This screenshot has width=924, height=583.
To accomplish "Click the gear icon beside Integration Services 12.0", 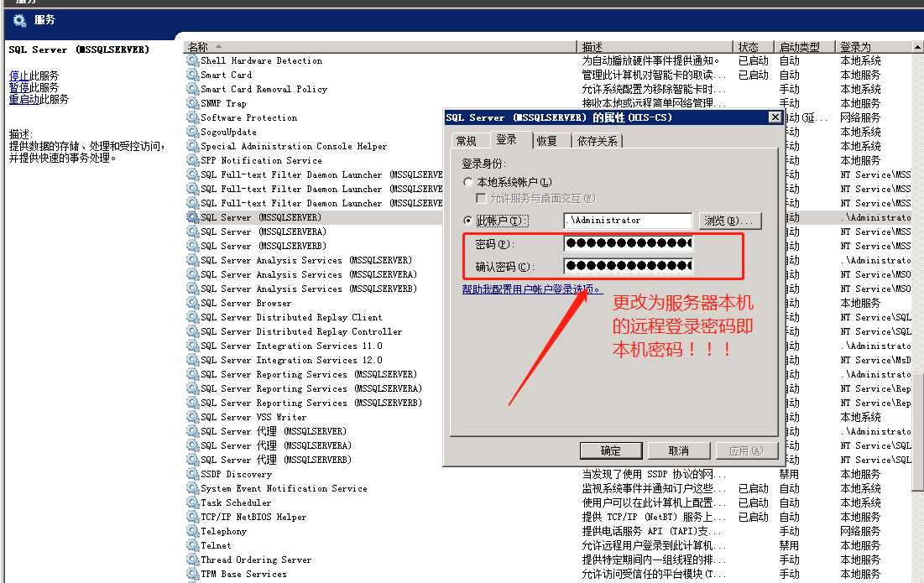I will [193, 360].
